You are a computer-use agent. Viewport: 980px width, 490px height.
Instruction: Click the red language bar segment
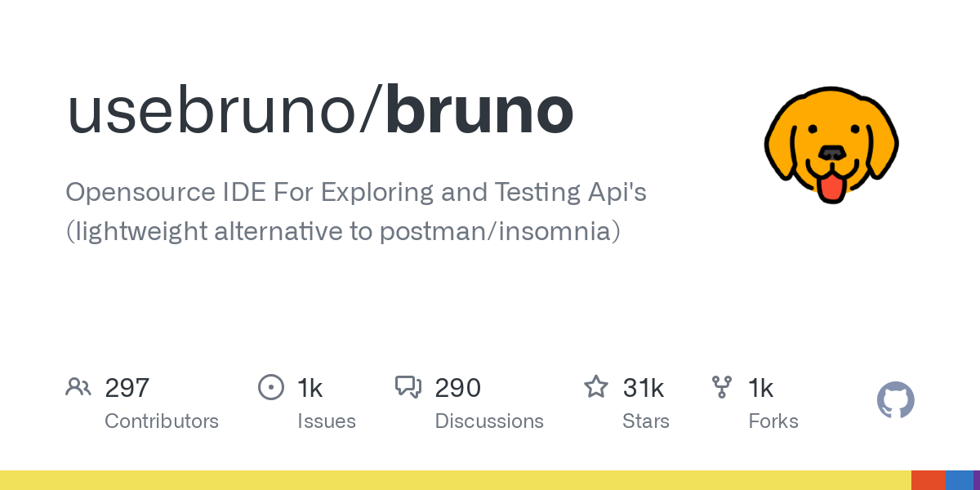pyautogui.click(x=928, y=480)
